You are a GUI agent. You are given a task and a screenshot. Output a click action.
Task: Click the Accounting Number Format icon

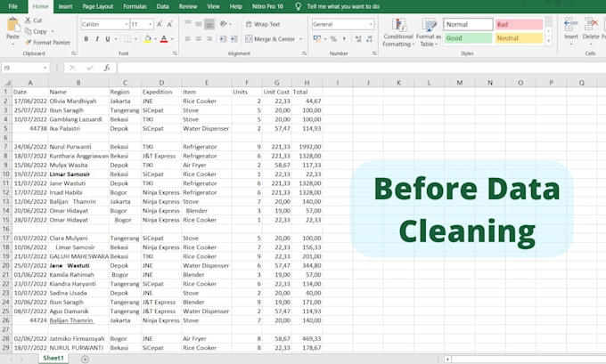[x=317, y=39]
